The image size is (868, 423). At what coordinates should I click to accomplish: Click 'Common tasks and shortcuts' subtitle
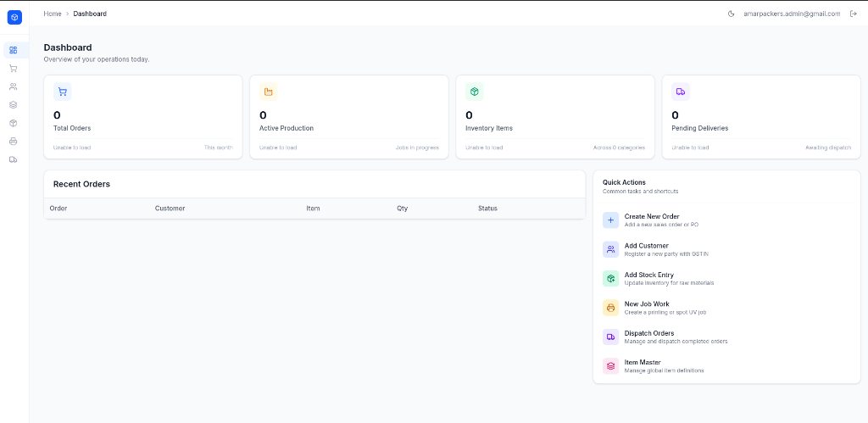(x=641, y=192)
